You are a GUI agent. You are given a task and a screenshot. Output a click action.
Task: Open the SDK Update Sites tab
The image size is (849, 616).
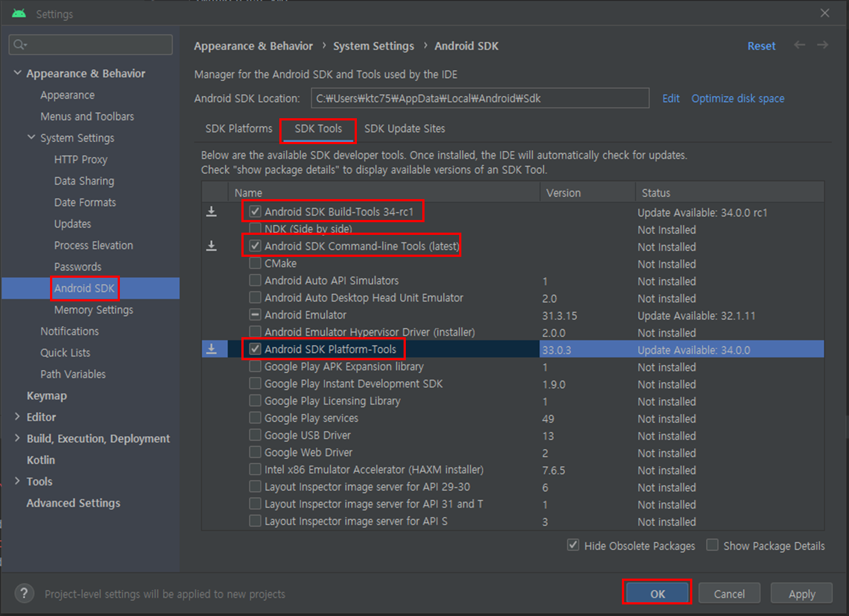point(405,128)
